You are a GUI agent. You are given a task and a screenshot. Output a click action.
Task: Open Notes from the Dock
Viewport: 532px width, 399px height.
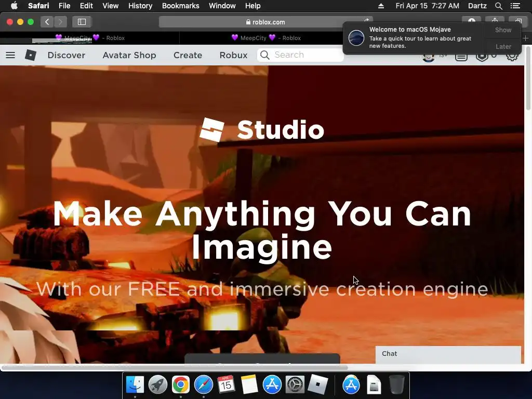(x=249, y=384)
